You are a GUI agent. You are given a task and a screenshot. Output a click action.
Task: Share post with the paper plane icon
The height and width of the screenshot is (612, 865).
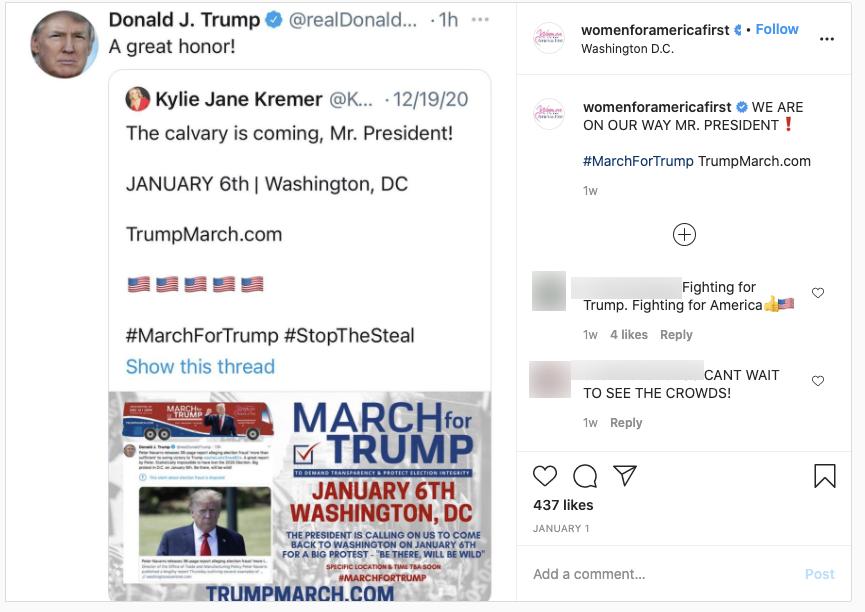[x=625, y=475]
